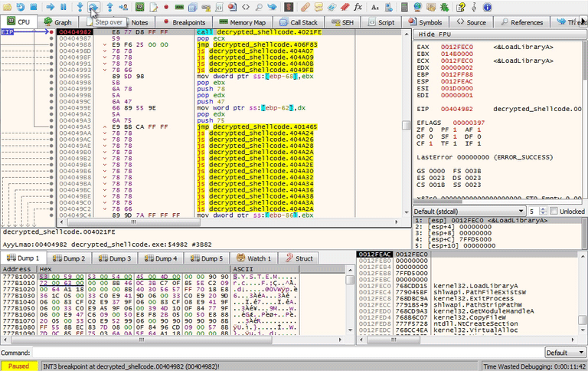Toggle the Unlocked checkbox
The image size is (588, 371).
(554, 211)
